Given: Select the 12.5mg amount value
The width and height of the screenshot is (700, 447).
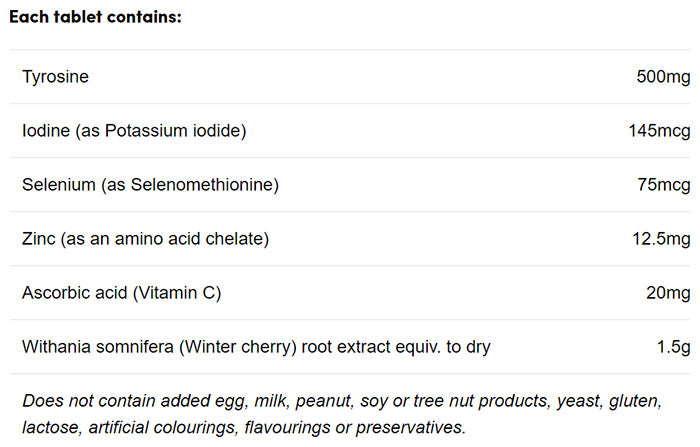Looking at the screenshot, I should coord(658,239).
